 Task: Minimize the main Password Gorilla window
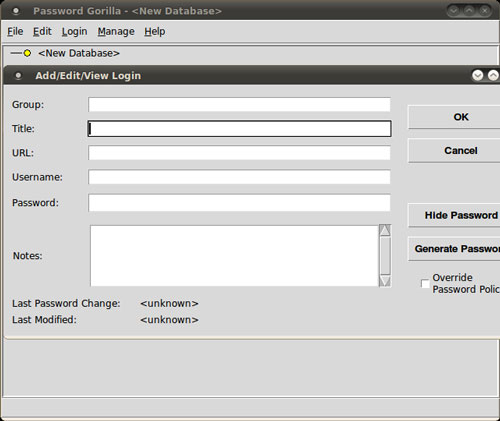(454, 11)
